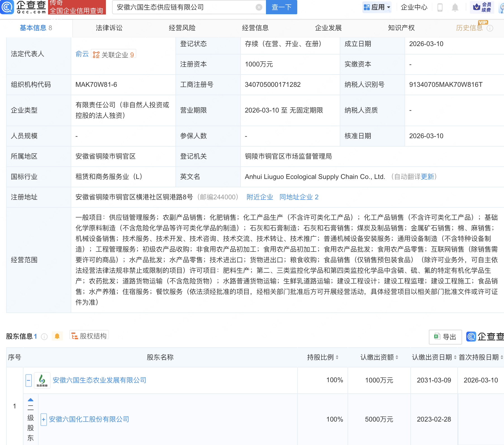504x445 pixels.
Task: Switch to the 法律诉讼 tab
Action: [x=109, y=28]
